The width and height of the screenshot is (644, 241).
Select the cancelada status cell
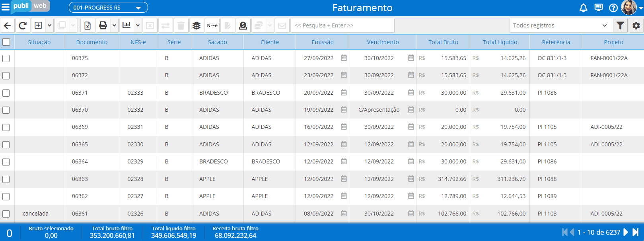click(x=35, y=214)
